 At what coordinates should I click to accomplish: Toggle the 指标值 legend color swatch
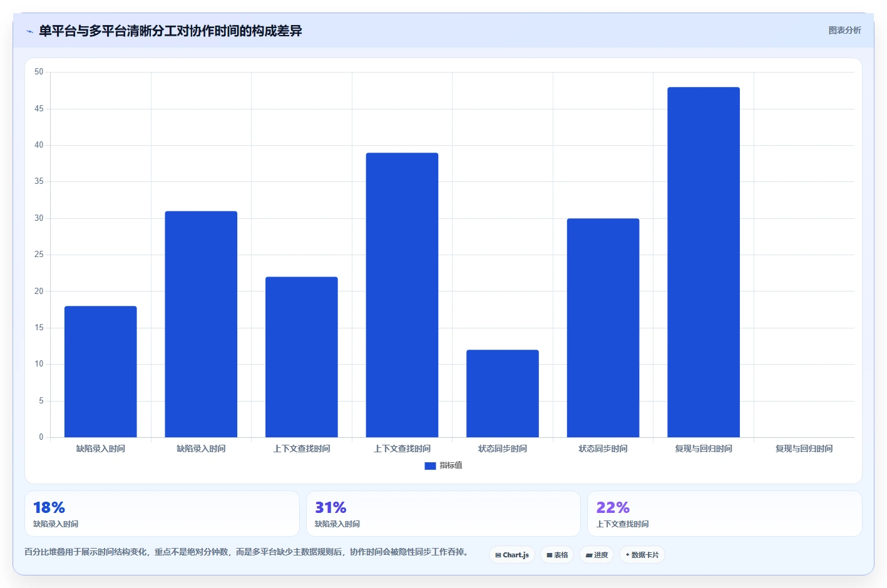tap(430, 466)
